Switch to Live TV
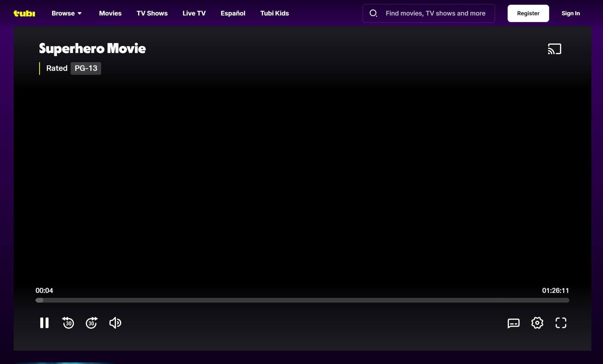 tap(194, 13)
